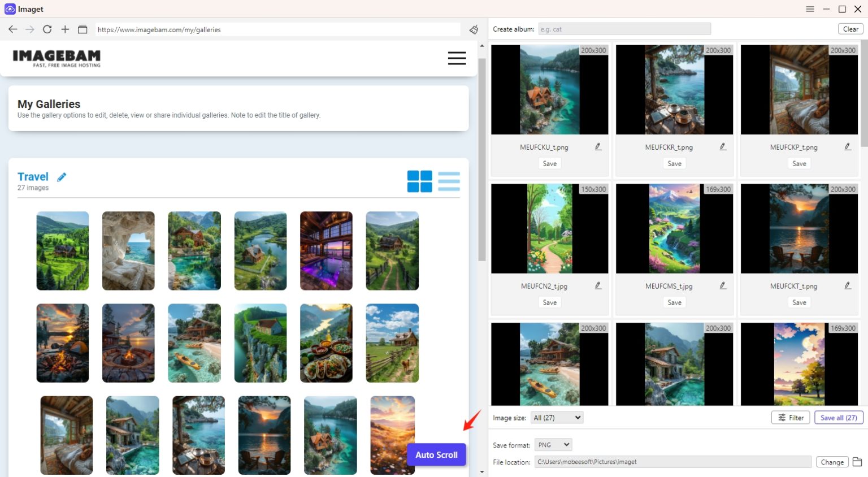Enable Auto Scroll

click(436, 454)
